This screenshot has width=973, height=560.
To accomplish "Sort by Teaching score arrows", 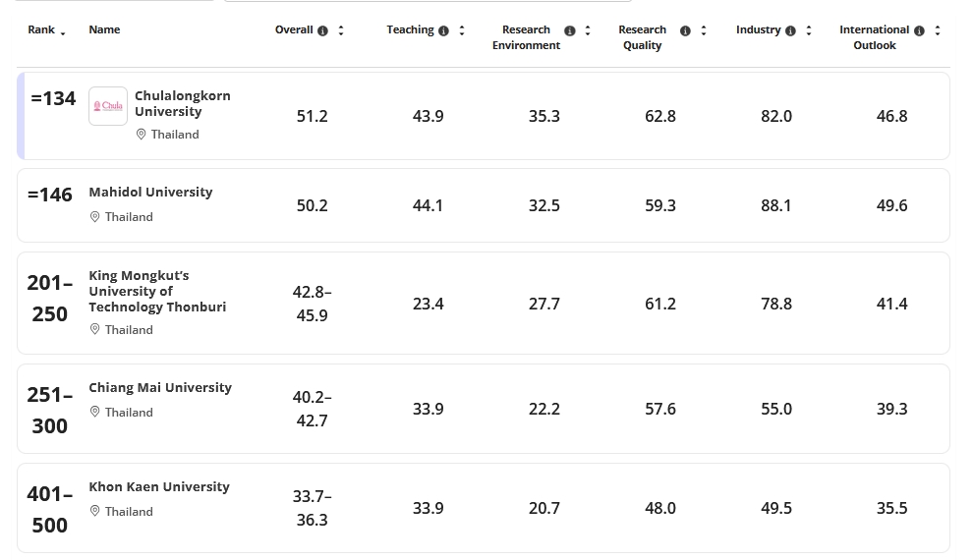I will click(462, 30).
